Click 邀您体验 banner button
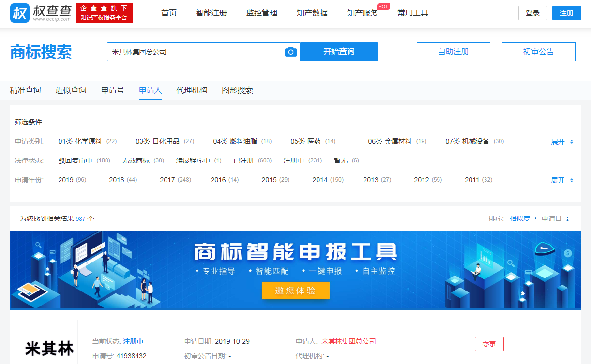The width and height of the screenshot is (591, 364). coord(296,291)
